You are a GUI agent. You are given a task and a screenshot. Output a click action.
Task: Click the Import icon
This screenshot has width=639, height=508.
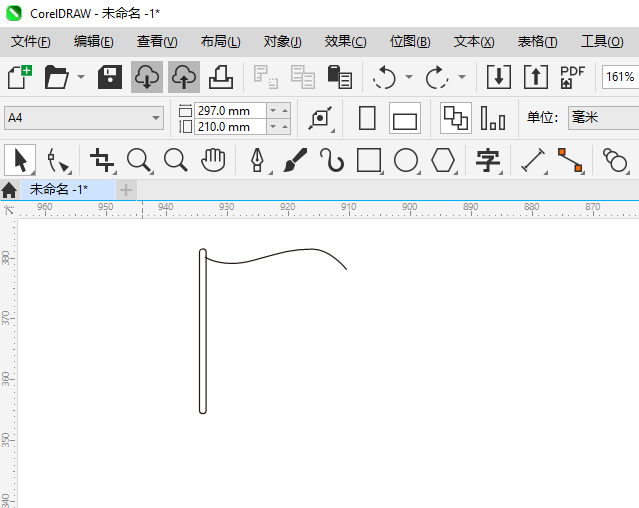499,77
